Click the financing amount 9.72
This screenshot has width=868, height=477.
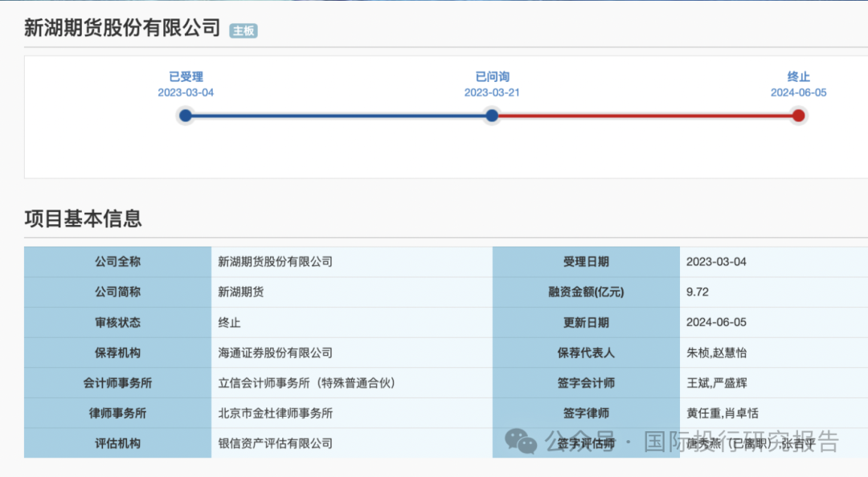point(774,292)
